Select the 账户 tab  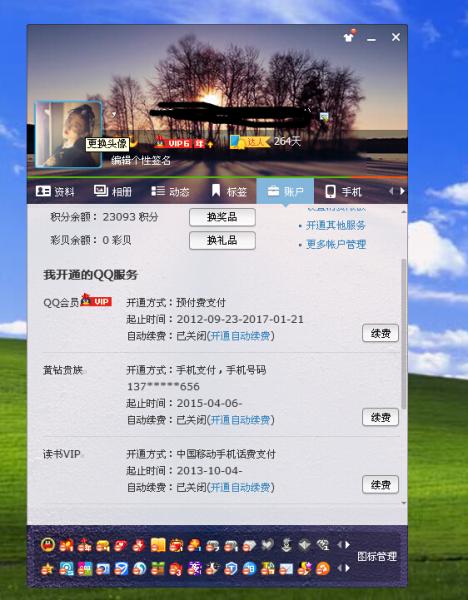285,191
